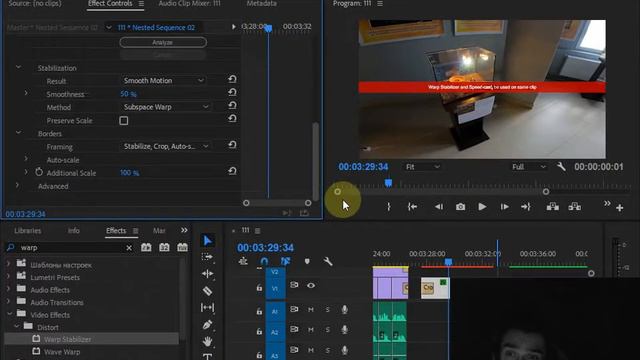Select the Hand tool
This screenshot has height=360, width=640.
[x=207, y=341]
